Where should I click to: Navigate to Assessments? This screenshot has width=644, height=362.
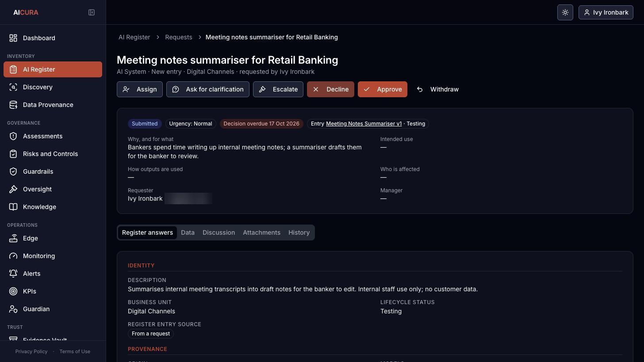click(x=53, y=136)
